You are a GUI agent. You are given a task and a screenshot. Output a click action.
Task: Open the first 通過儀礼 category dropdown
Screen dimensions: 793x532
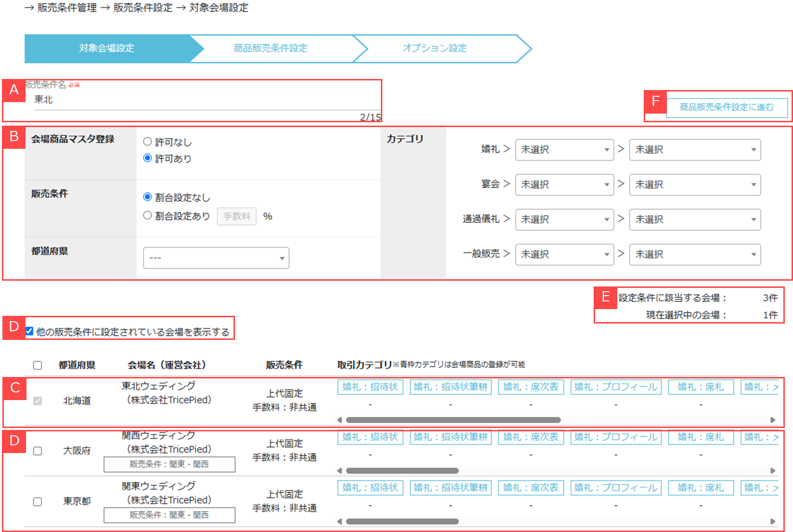click(564, 220)
